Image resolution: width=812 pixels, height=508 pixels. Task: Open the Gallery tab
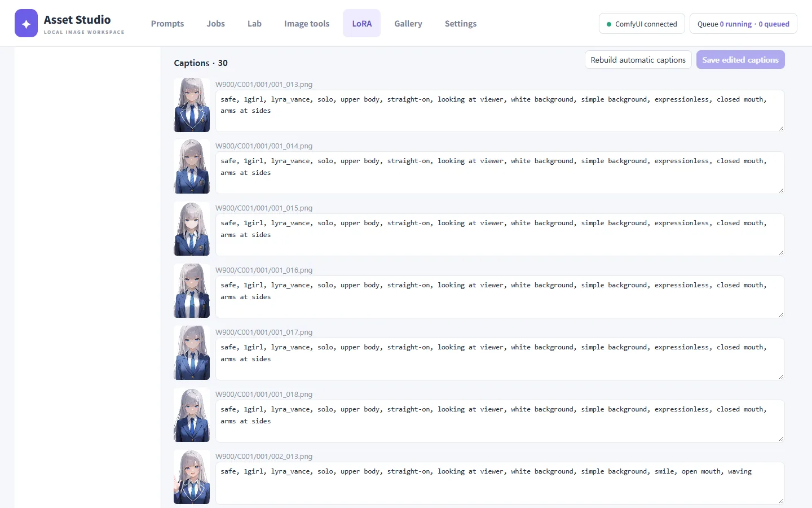408,24
